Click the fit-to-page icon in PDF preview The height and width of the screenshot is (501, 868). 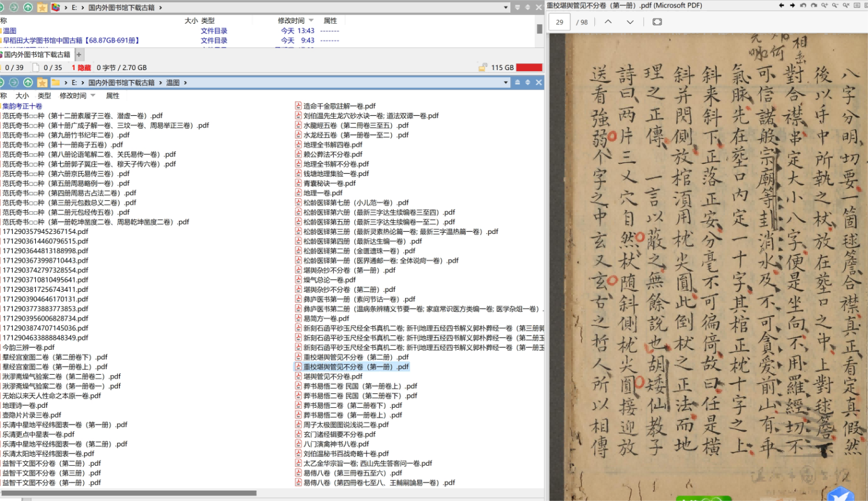(x=657, y=22)
